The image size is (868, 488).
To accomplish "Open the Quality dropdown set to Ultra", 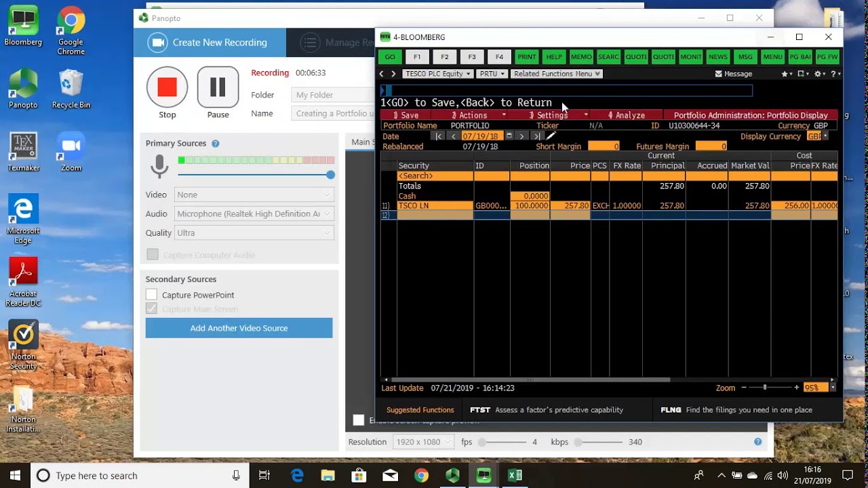I will [254, 232].
